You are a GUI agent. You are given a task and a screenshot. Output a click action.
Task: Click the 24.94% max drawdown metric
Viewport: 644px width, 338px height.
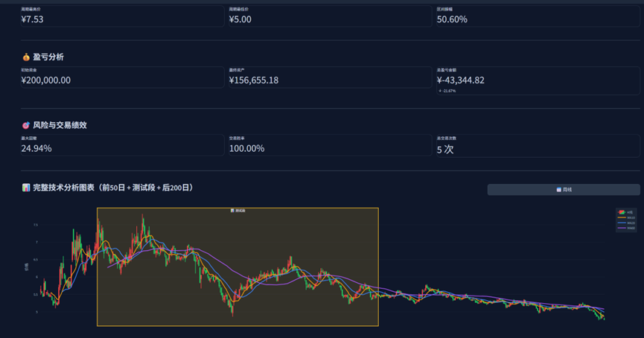click(x=36, y=148)
